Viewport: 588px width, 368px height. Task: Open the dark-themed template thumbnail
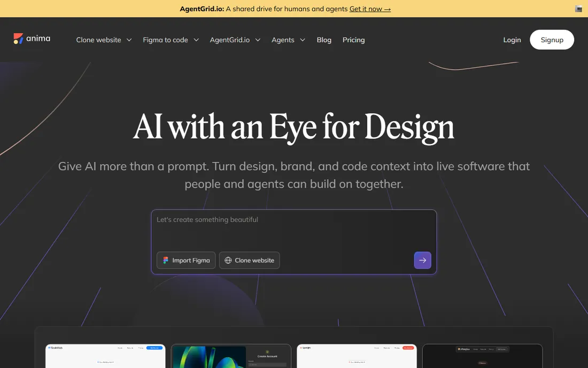482,356
